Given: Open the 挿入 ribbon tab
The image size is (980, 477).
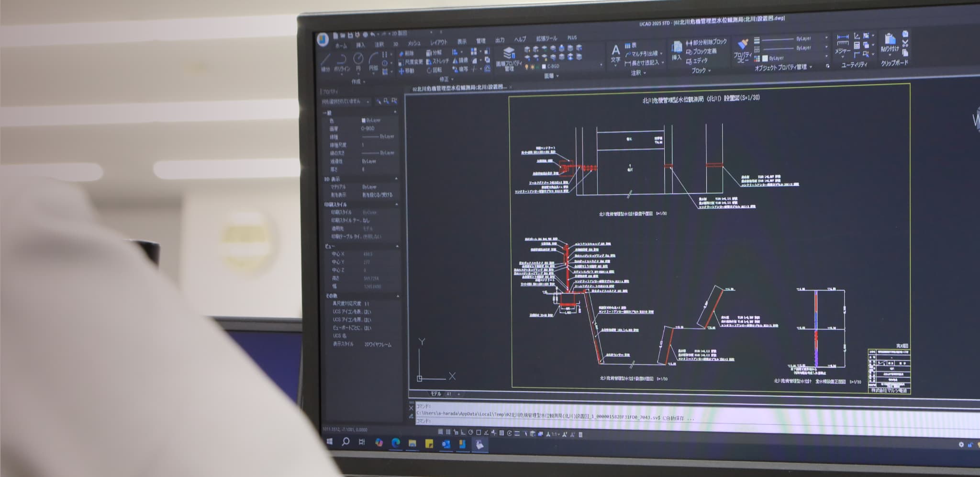Looking at the screenshot, I should [x=360, y=45].
